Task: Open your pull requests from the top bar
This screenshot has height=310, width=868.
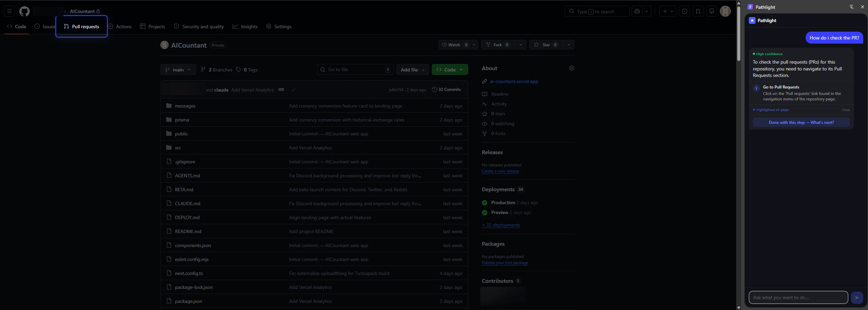Action: pos(698,11)
